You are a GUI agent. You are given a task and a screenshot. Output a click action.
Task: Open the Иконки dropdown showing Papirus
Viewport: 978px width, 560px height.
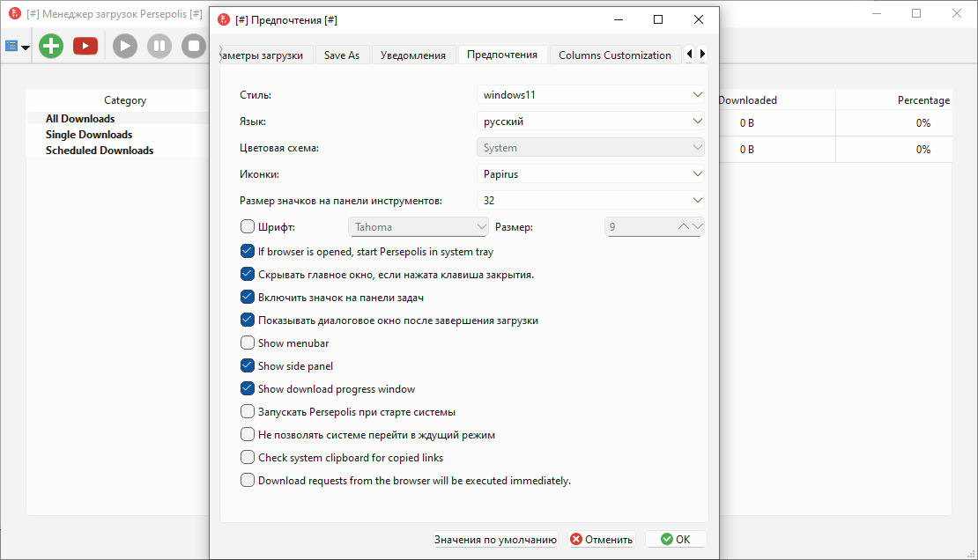(x=590, y=174)
